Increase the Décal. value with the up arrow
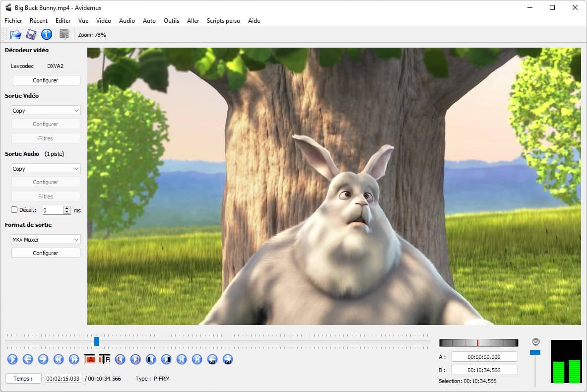The height and width of the screenshot is (392, 587). tap(66, 208)
